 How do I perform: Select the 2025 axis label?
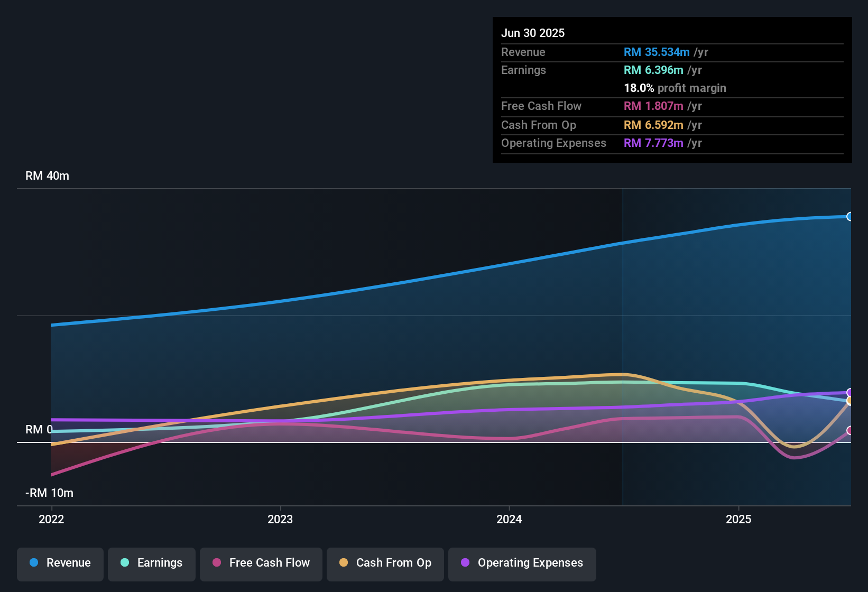[739, 519]
